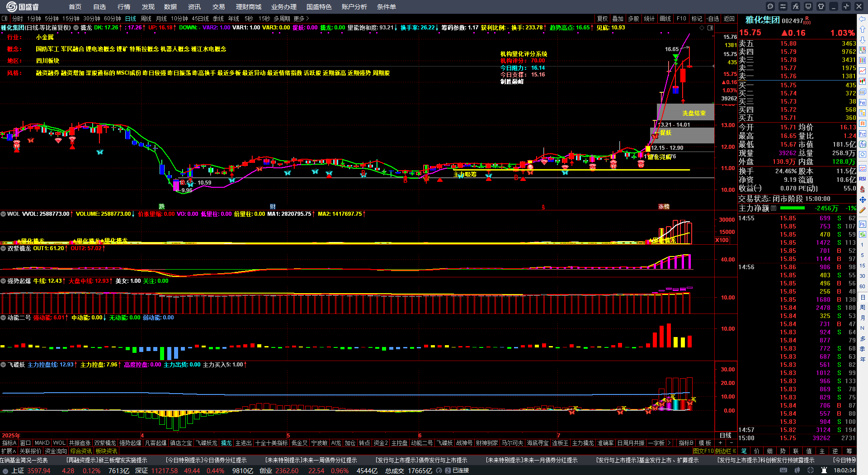The width and height of the screenshot is (868, 475).
Task: Toggle the 强势起爆 indicator panel arrow
Action: (3, 281)
